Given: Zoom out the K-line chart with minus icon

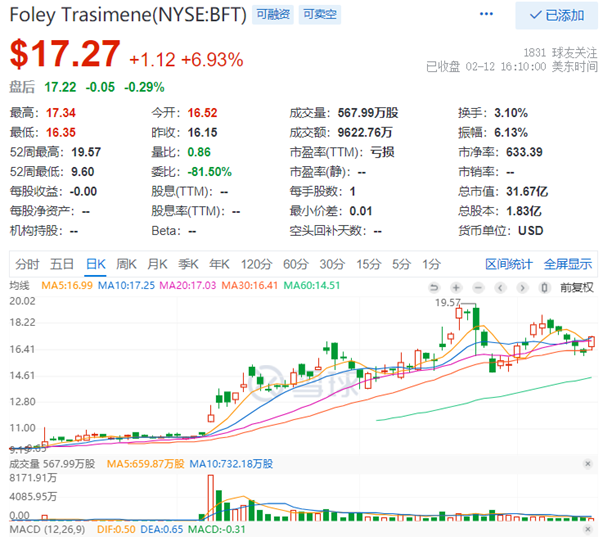Looking at the screenshot, I should [x=478, y=287].
